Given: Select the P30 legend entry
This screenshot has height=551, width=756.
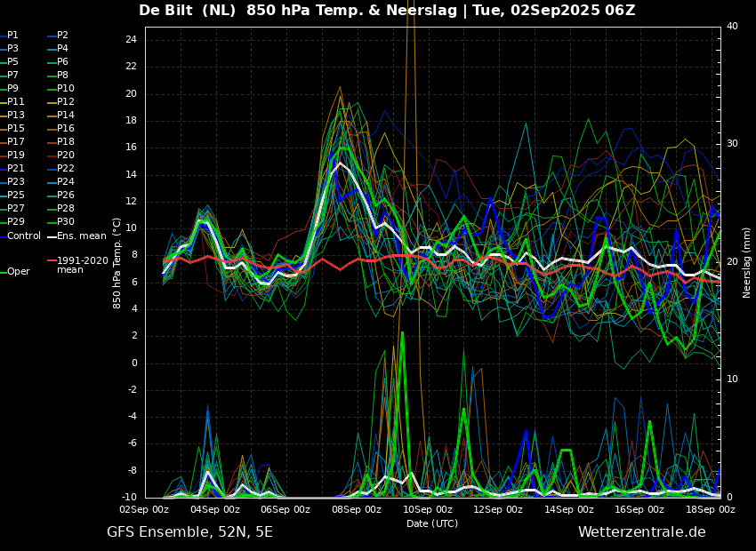Looking at the screenshot, I should [x=65, y=222].
